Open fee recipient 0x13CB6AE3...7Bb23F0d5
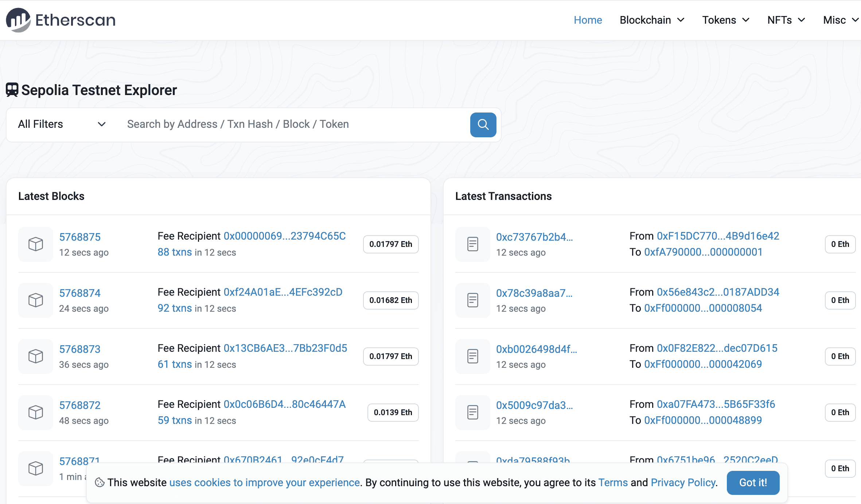Image resolution: width=861 pixels, height=504 pixels. click(285, 348)
